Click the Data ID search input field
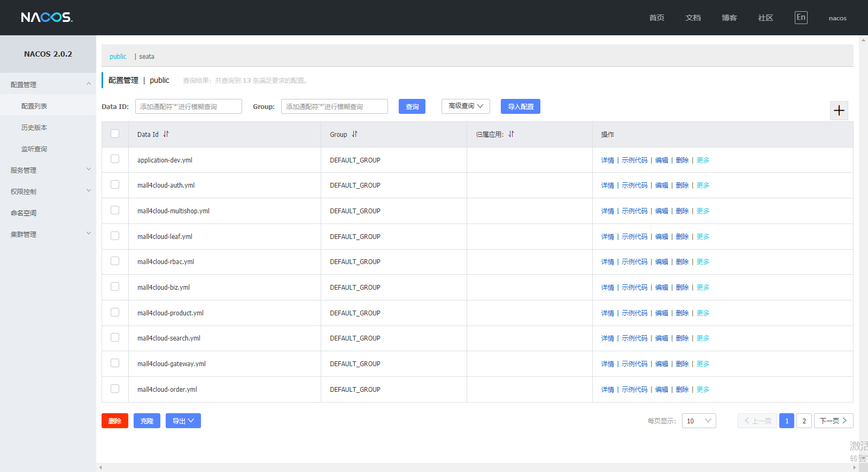 (188, 106)
